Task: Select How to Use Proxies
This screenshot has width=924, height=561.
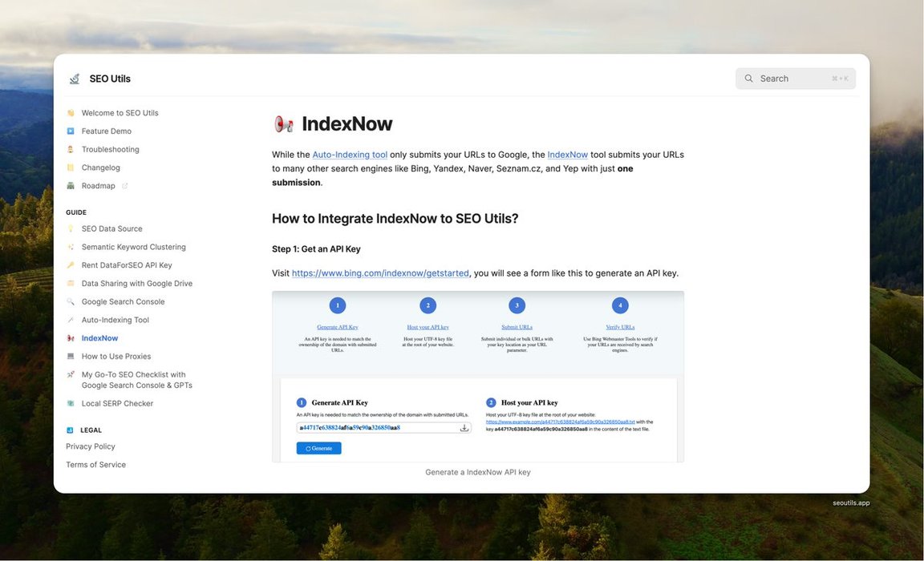Action: click(x=115, y=357)
